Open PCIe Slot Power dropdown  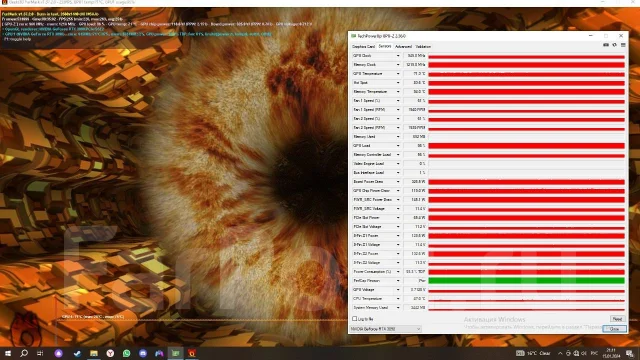398,218
